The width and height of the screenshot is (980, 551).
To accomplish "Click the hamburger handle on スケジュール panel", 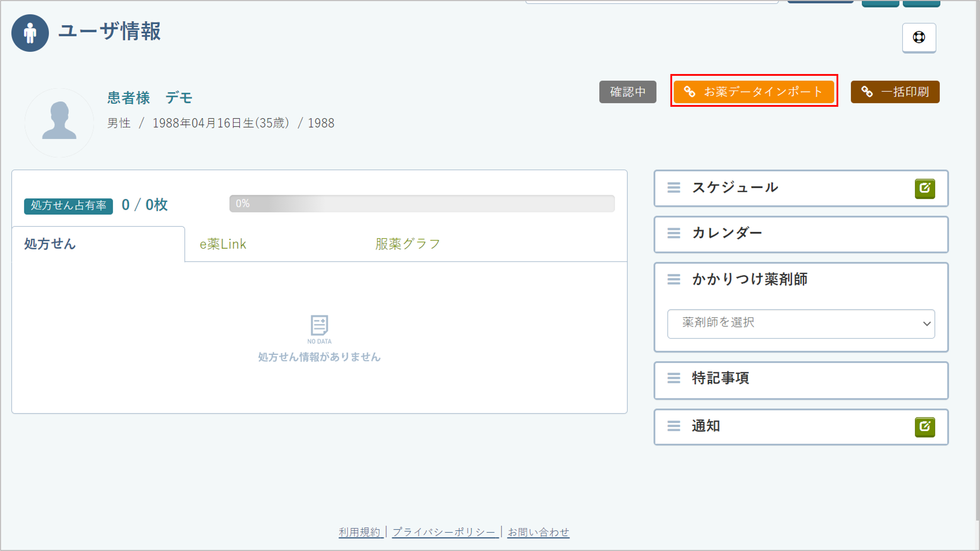I will click(673, 188).
